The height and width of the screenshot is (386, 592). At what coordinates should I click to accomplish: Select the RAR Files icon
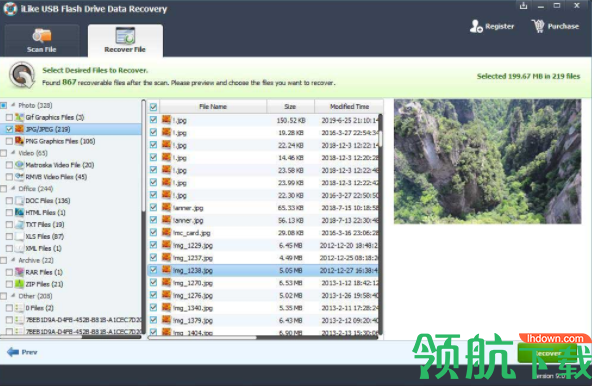(19, 272)
